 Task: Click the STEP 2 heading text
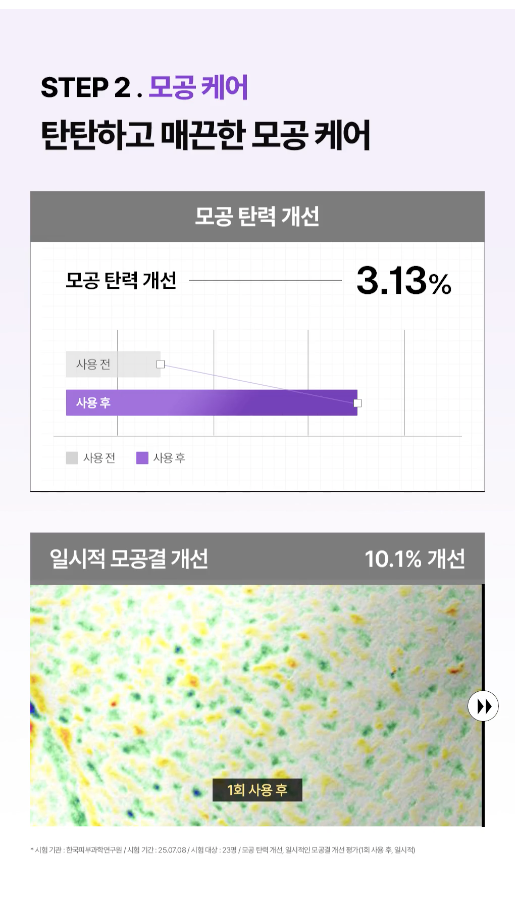click(x=86, y=88)
